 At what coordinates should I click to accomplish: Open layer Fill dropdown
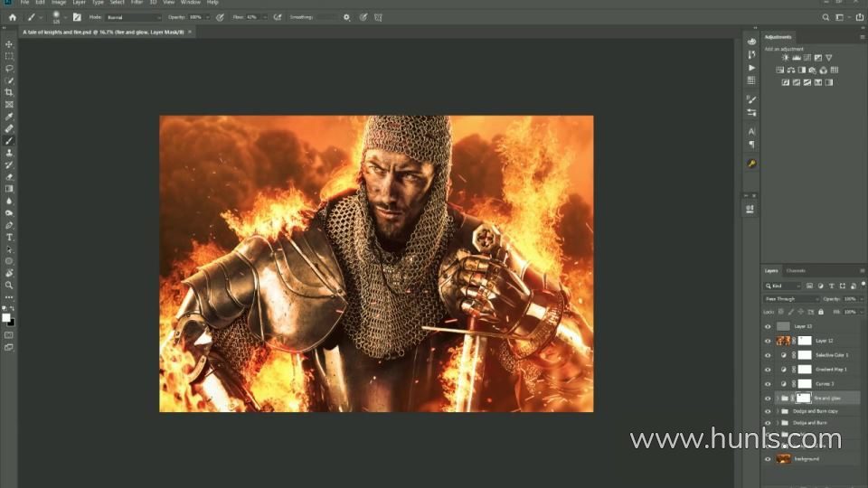click(x=861, y=312)
